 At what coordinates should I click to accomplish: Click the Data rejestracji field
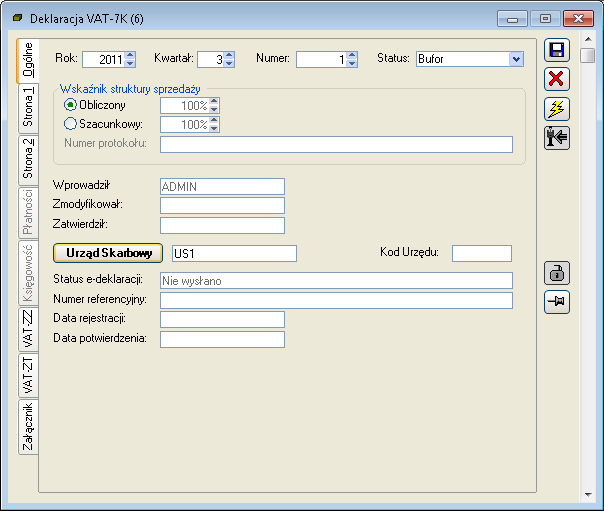(x=222, y=320)
